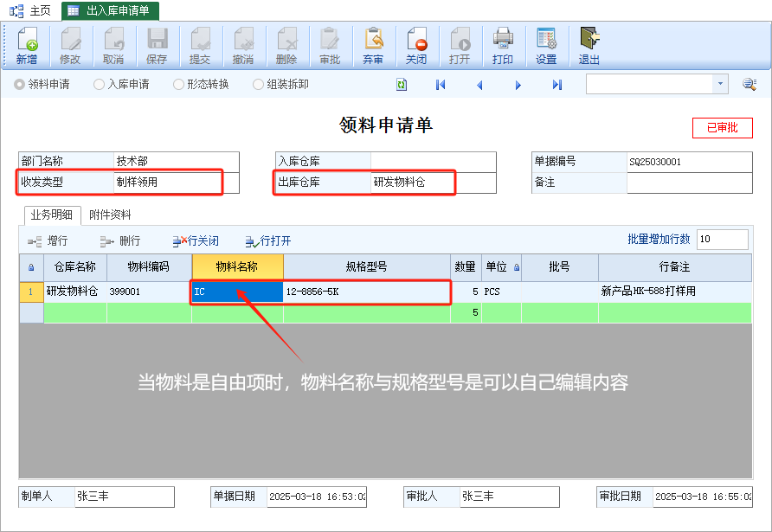Click the 仓库名称 column header
Screen dimensions: 772x532
[75, 266]
